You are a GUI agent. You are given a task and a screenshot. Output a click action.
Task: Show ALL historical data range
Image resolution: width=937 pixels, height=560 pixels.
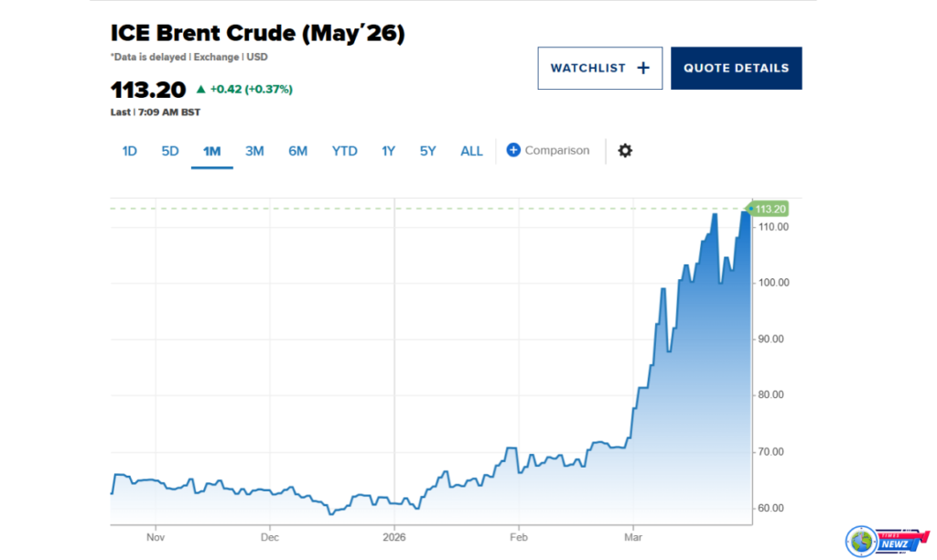click(471, 151)
